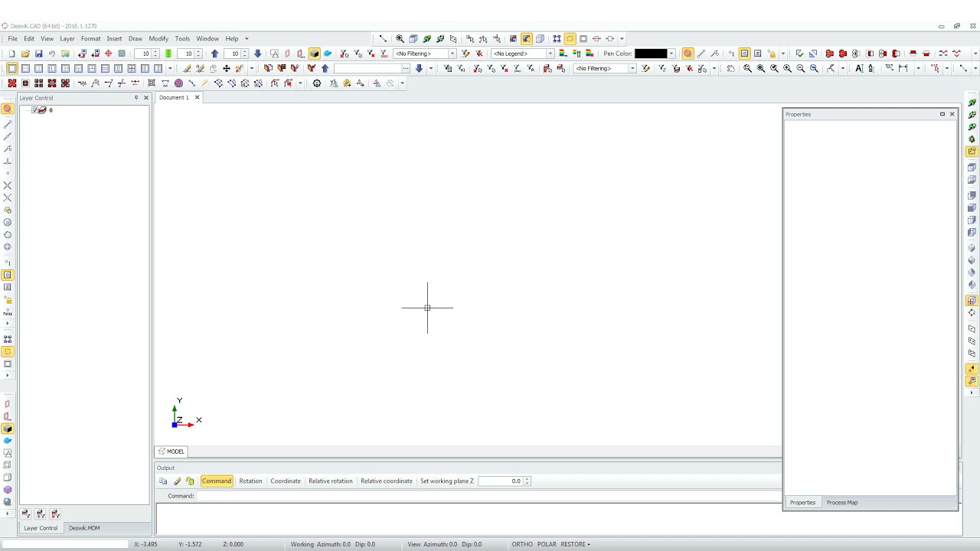Open the Modify menu
Viewport: 980px width, 551px height.
pyautogui.click(x=158, y=38)
